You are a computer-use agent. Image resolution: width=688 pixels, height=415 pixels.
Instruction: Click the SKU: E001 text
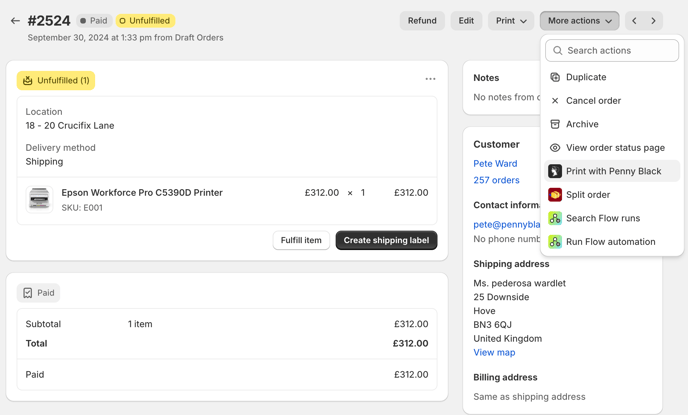pyautogui.click(x=82, y=208)
